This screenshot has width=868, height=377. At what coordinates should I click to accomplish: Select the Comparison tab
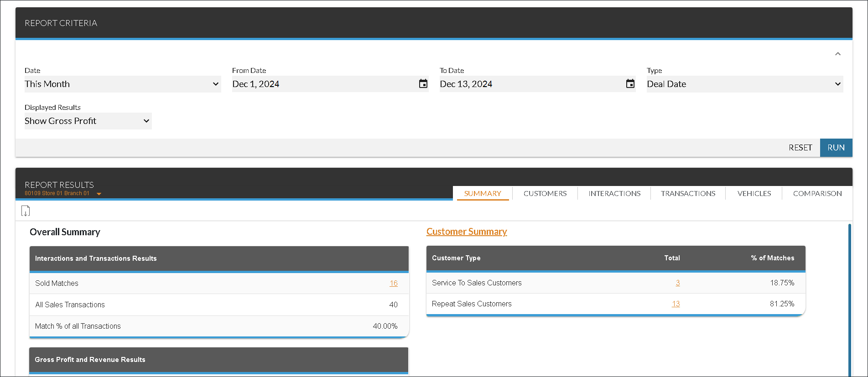pos(817,193)
